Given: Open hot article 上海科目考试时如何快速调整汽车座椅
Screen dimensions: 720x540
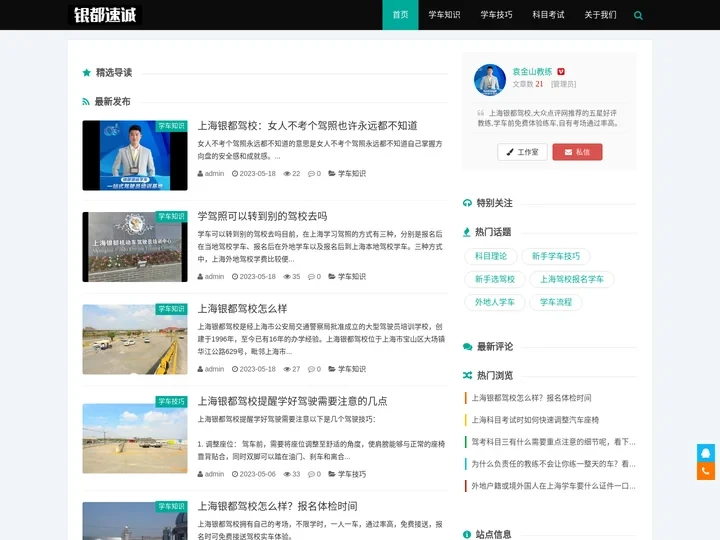Looking at the screenshot, I should [535, 420].
